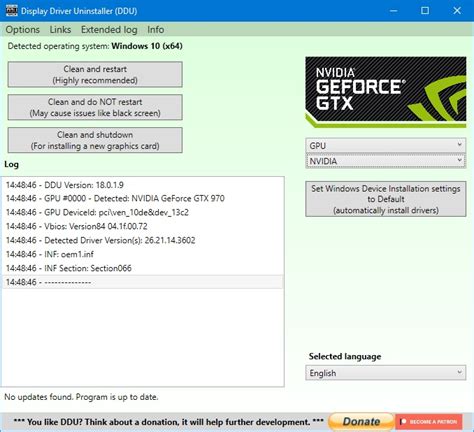Click Clean and do NOT restart button

(x=95, y=107)
